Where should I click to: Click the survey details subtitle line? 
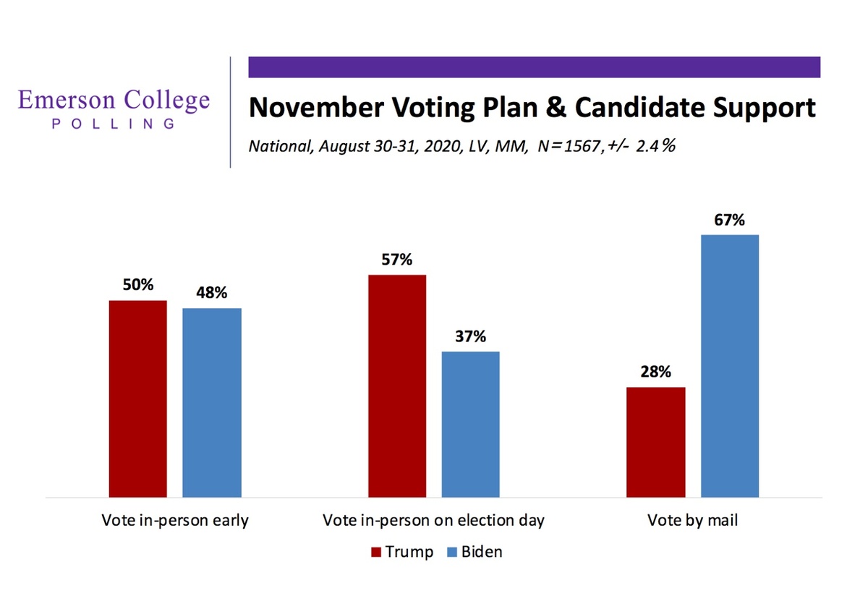[x=462, y=145]
